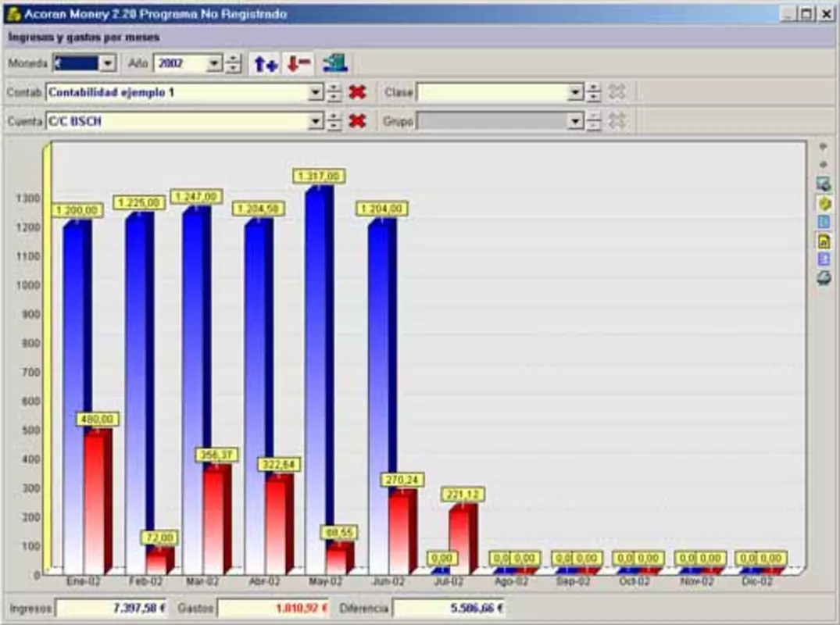Click the red Jul-02 expense bar
The height and width of the screenshot is (625, 840).
[463, 539]
